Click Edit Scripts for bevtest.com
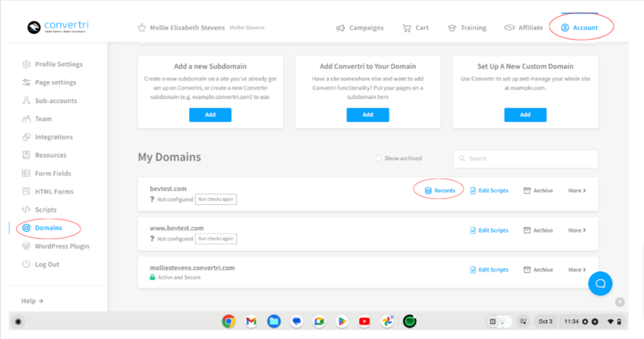The width and height of the screenshot is (644, 339). point(489,190)
